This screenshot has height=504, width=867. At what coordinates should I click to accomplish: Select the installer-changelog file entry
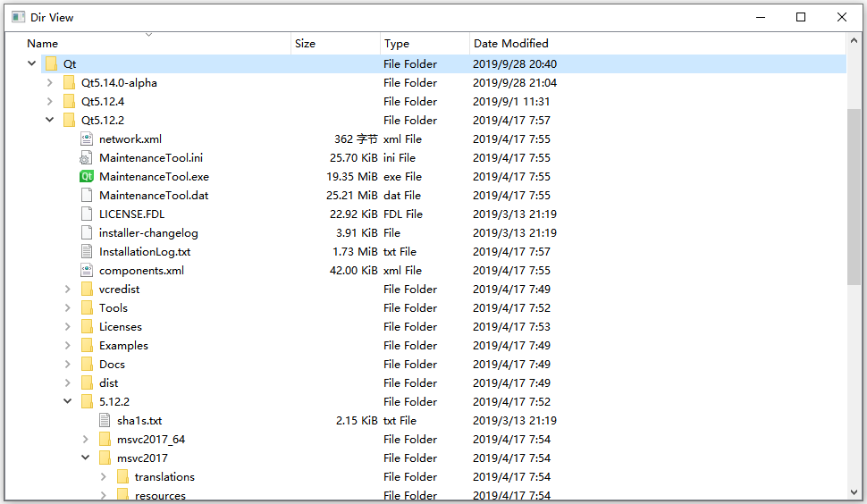[x=148, y=232]
